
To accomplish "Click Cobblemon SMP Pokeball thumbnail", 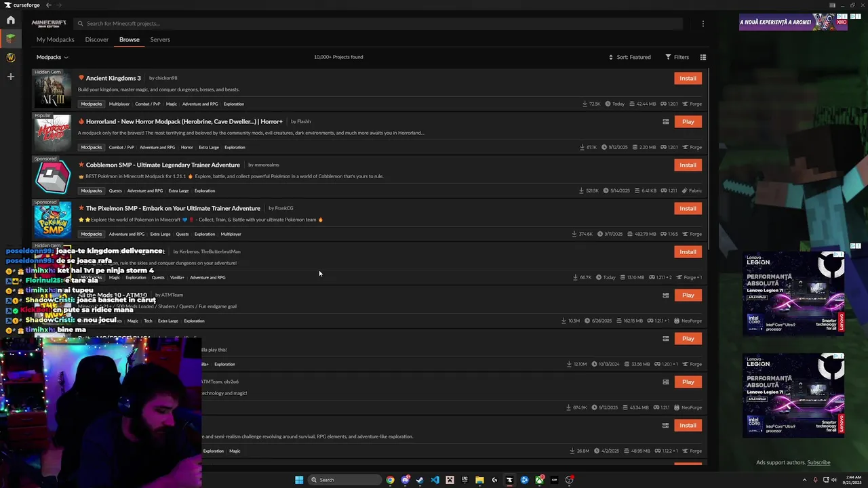I will click(52, 178).
